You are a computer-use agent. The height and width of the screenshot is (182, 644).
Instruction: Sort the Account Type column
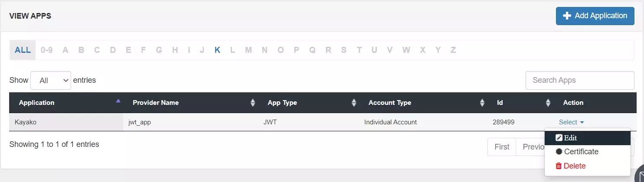[482, 103]
